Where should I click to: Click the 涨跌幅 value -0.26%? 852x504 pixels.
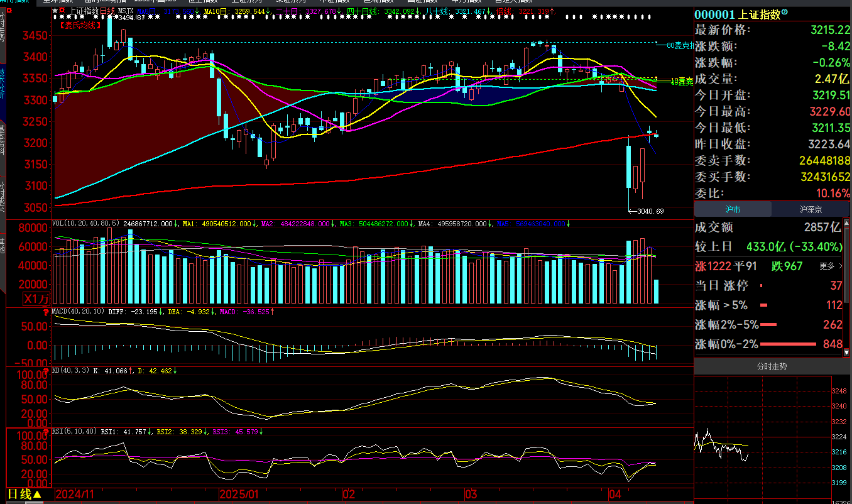tap(831, 63)
